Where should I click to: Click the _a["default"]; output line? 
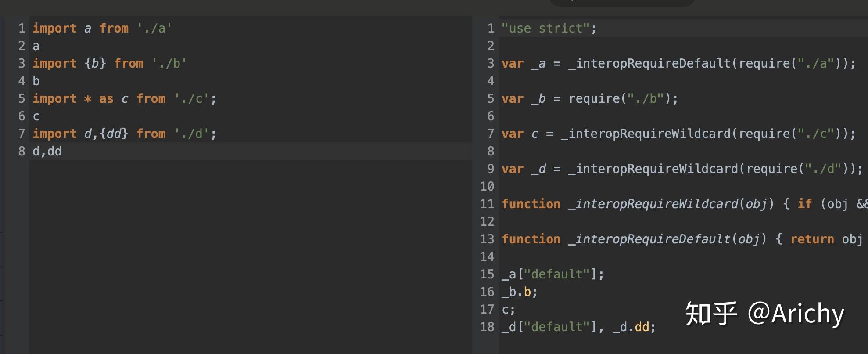point(553,274)
